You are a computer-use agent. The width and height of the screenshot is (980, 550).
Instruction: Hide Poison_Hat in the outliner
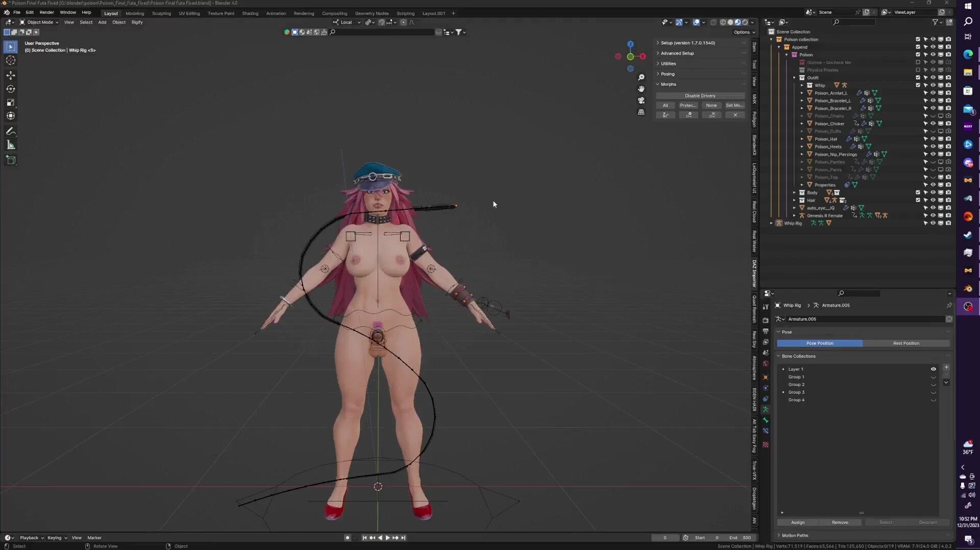[933, 139]
